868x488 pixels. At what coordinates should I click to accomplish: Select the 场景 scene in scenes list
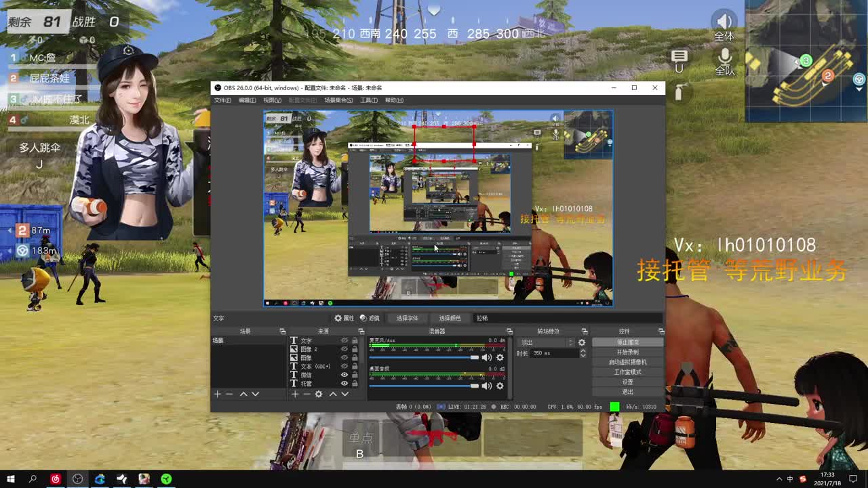(x=249, y=340)
